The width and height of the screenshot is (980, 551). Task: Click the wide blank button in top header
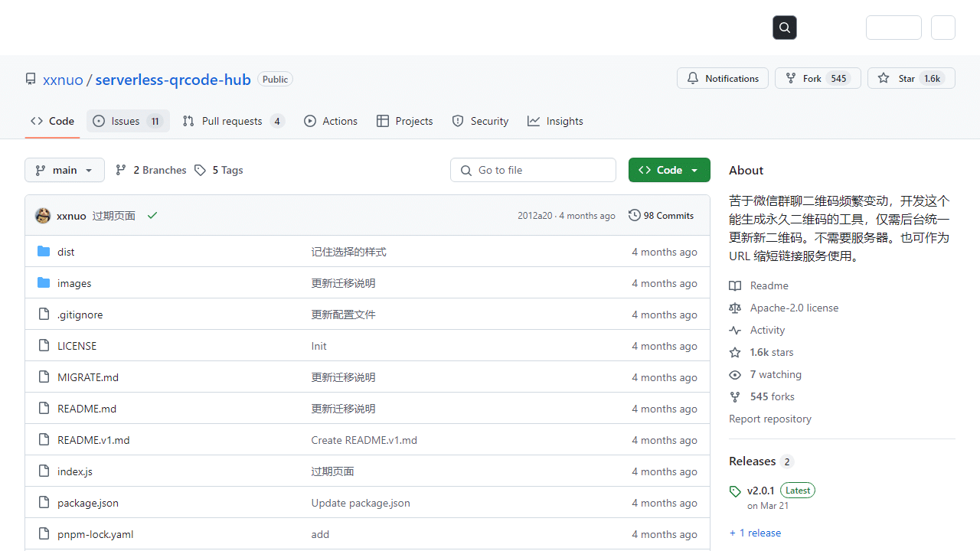coord(893,28)
